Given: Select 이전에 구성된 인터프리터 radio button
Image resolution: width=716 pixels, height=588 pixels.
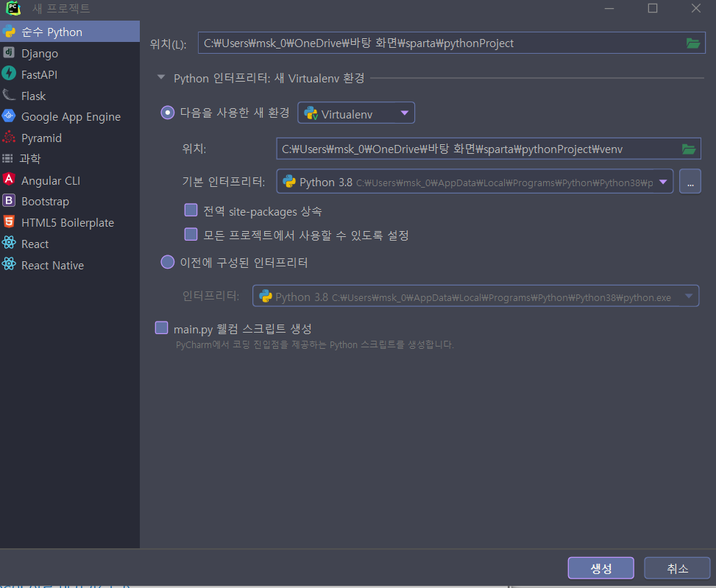Looking at the screenshot, I should [x=168, y=262].
